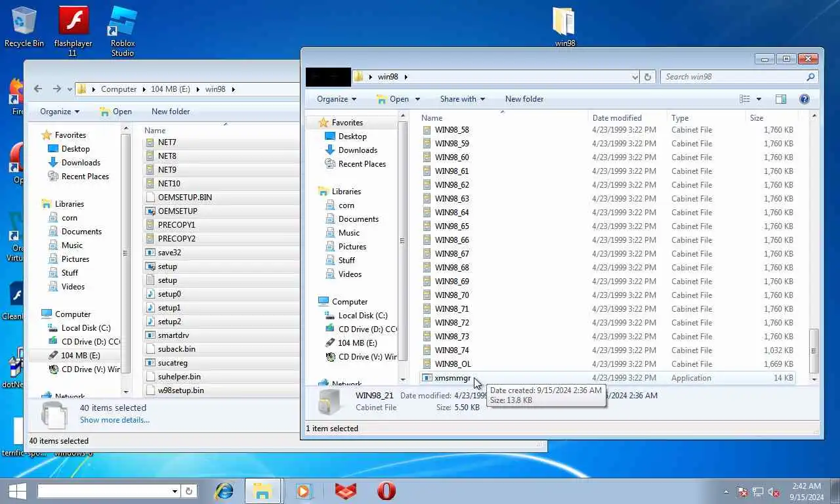Click the down arrow of front sidebar scrollbar

pos(403,379)
